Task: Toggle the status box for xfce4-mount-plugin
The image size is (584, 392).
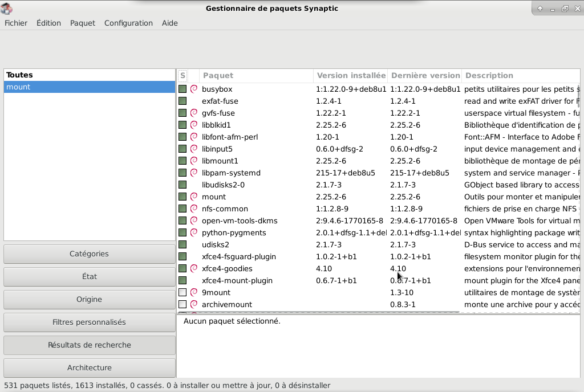Action: coord(182,280)
